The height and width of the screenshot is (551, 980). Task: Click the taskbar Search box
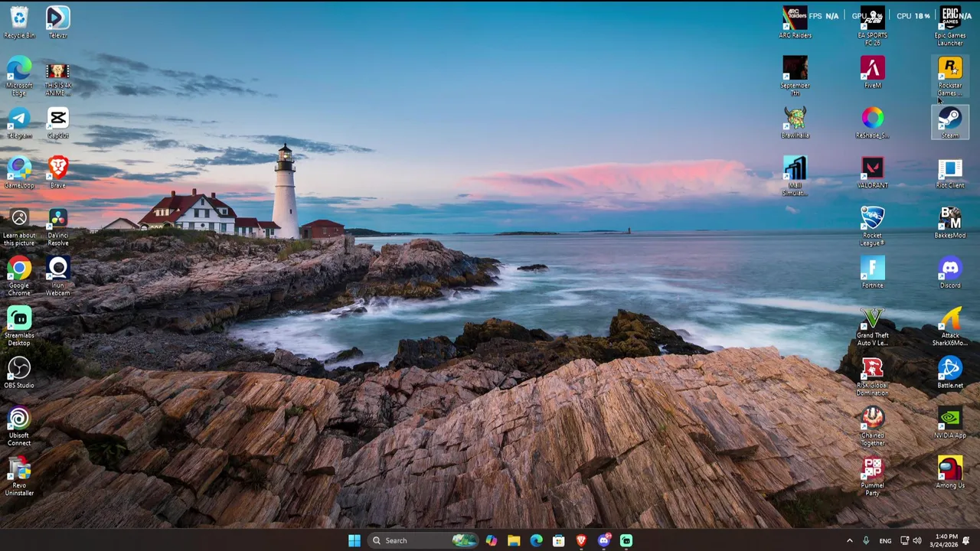click(x=422, y=540)
